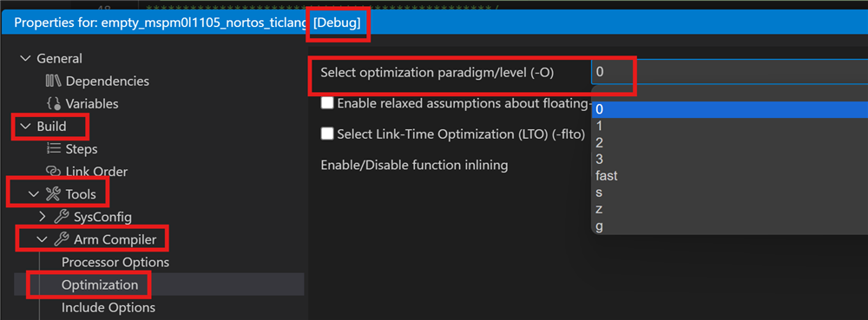The image size is (868, 320).
Task: Click the Arm Compiler wrench icon
Action: (62, 239)
